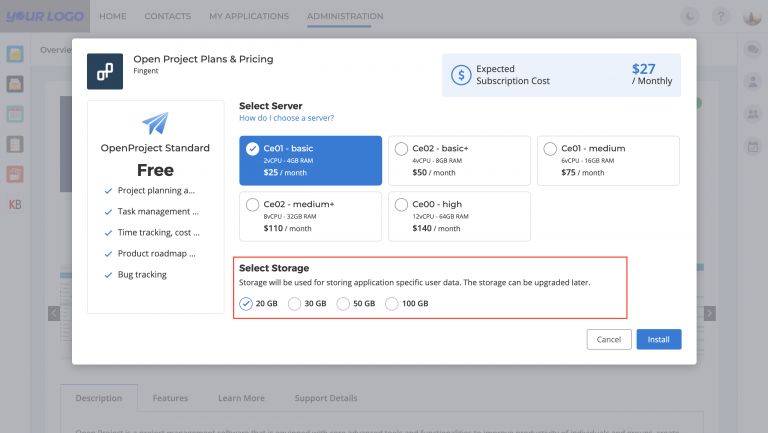Cancel the plans and pricing dialog
Viewport: 768px width, 433px height.
tap(609, 339)
